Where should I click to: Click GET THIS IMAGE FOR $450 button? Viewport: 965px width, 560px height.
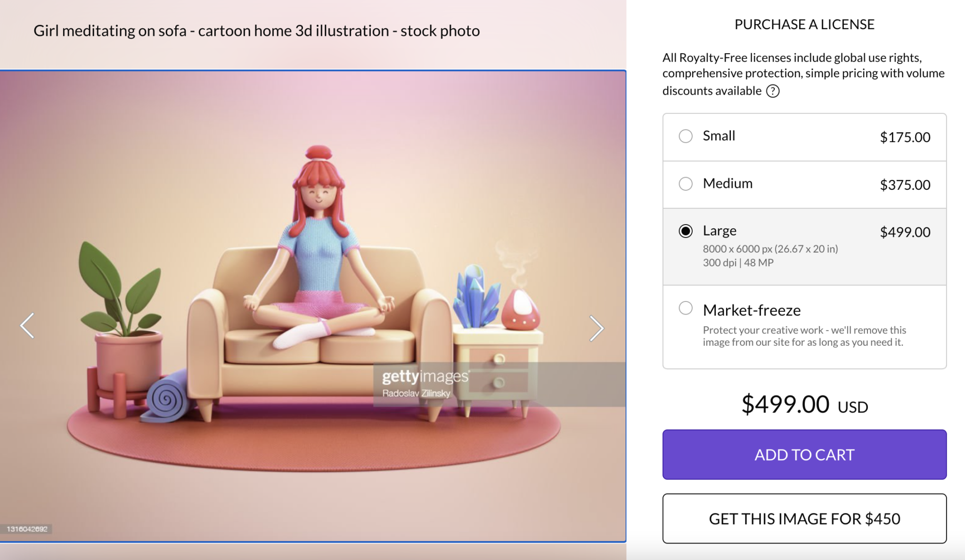(804, 519)
